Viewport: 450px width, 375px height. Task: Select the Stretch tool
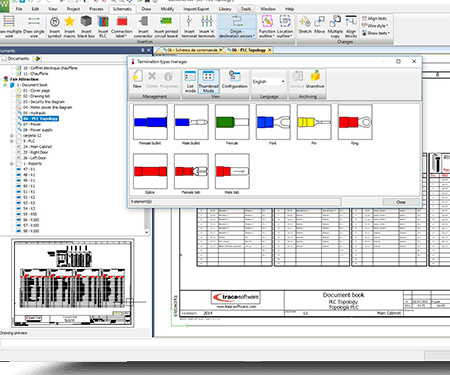pyautogui.click(x=305, y=25)
